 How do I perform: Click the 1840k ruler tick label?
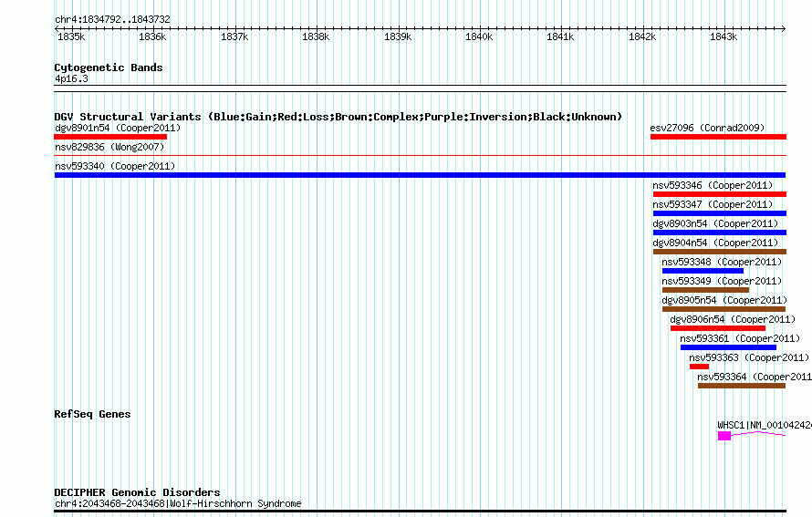(x=479, y=36)
